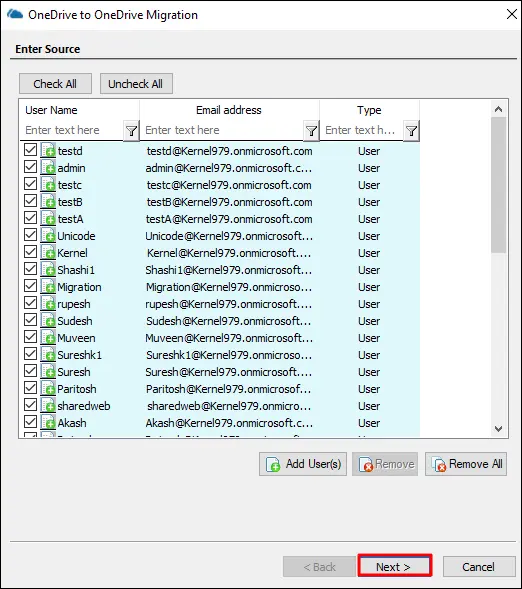This screenshot has height=589, width=522.
Task: Click the Remove All button
Action: (x=466, y=464)
